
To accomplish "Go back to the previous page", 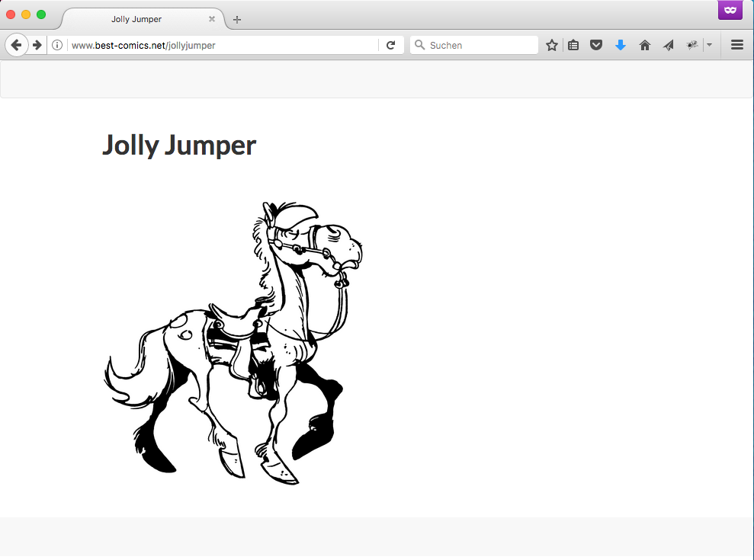I will (x=16, y=45).
